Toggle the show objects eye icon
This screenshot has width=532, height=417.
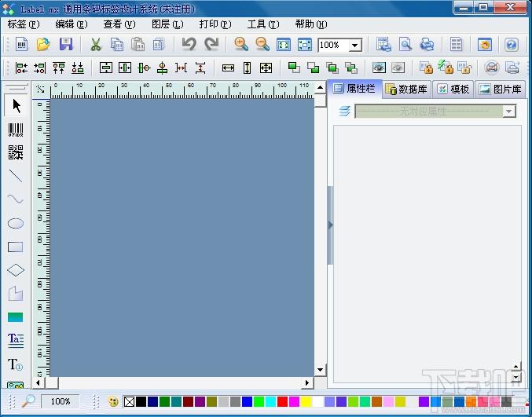click(x=379, y=68)
